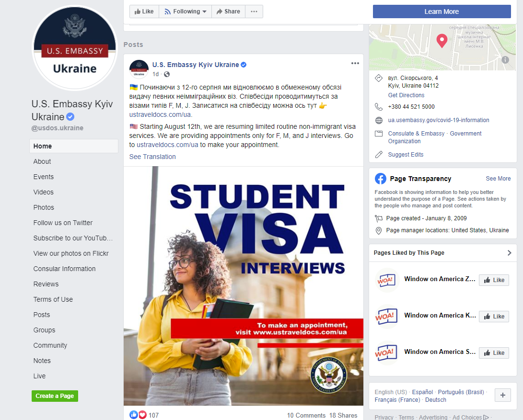Click the post reaction icons

click(138, 415)
